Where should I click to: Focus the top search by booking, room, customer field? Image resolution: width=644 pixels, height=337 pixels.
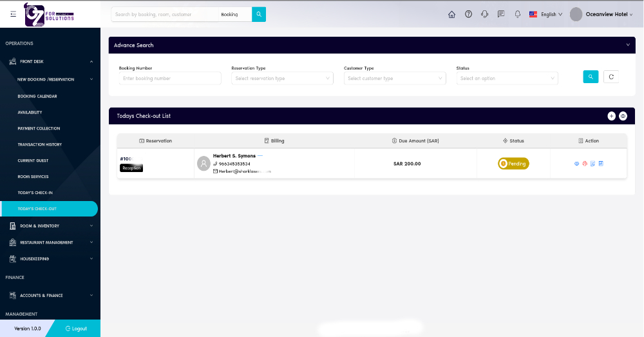tap(165, 14)
